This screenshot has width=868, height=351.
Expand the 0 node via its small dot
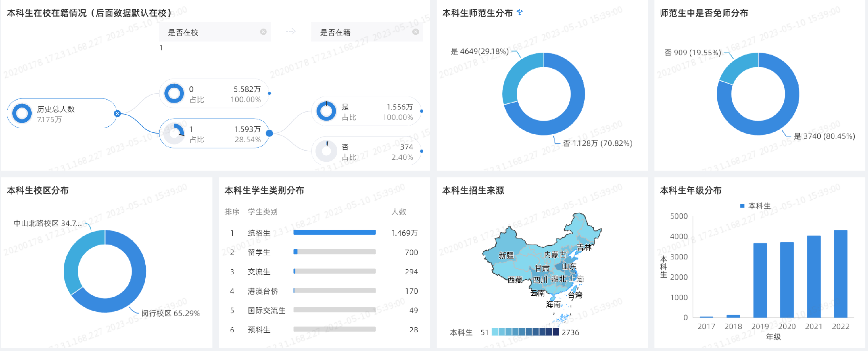coord(269,93)
